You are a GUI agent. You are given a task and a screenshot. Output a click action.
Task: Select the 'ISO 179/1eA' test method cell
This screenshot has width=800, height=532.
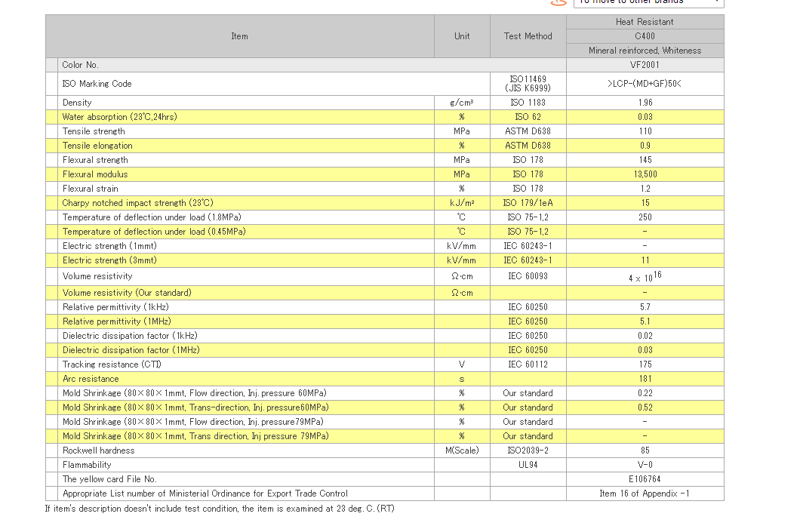[528, 202]
